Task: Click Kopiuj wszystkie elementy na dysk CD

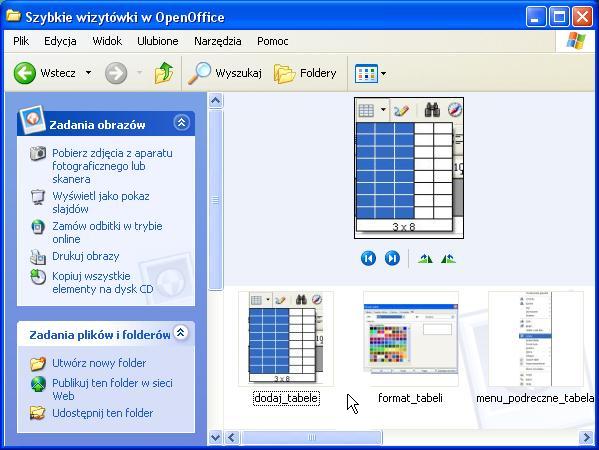Action: click(103, 282)
